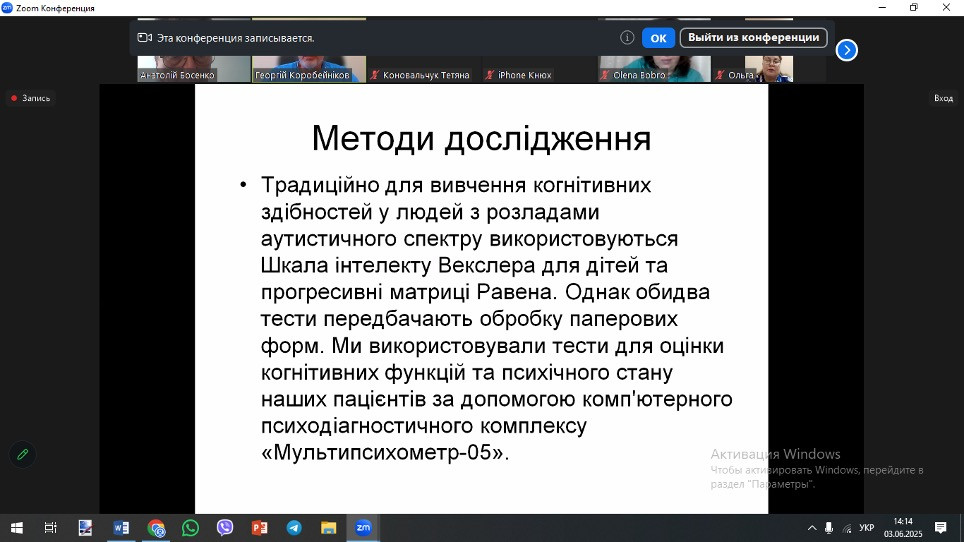Click the Zoom logo in title bar
This screenshot has height=542, width=964.
tap(7, 7)
